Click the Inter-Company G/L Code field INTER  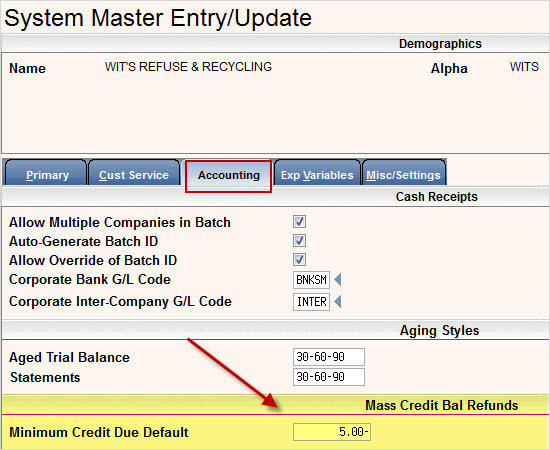click(x=311, y=302)
